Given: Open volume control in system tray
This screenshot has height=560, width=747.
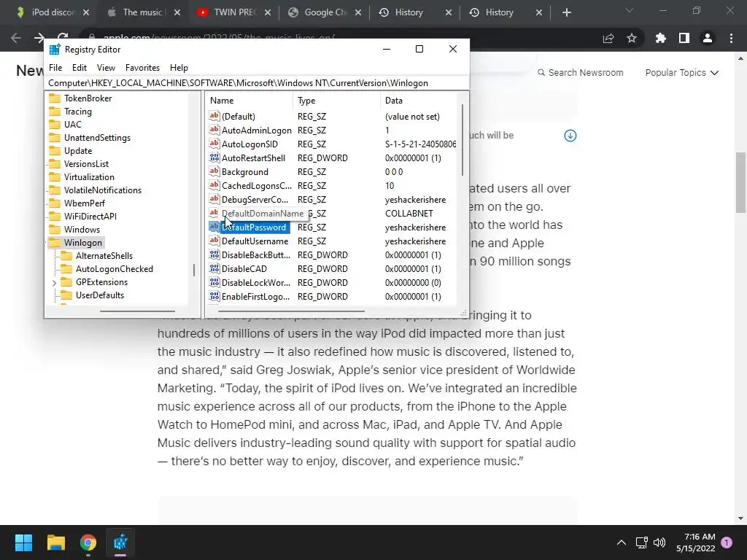Looking at the screenshot, I should point(659,542).
